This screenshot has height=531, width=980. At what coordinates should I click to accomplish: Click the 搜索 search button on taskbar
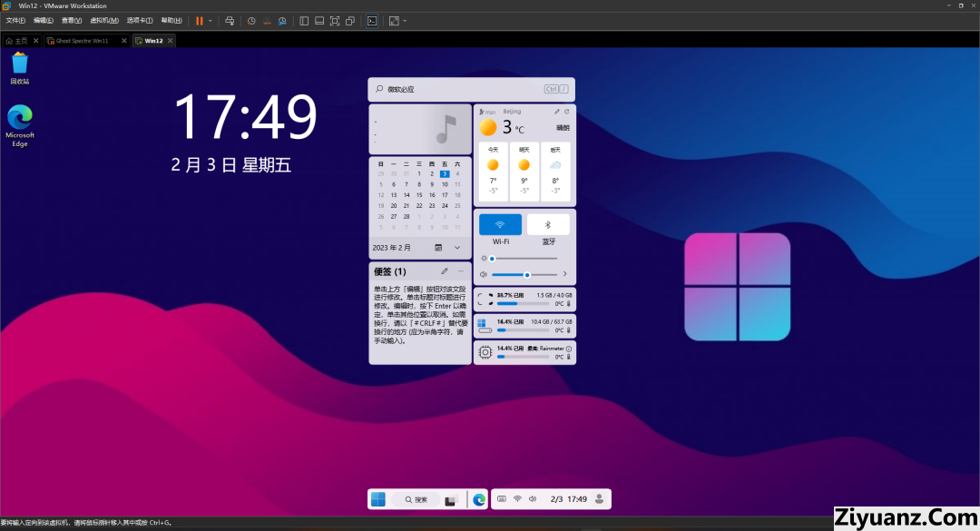(416, 499)
